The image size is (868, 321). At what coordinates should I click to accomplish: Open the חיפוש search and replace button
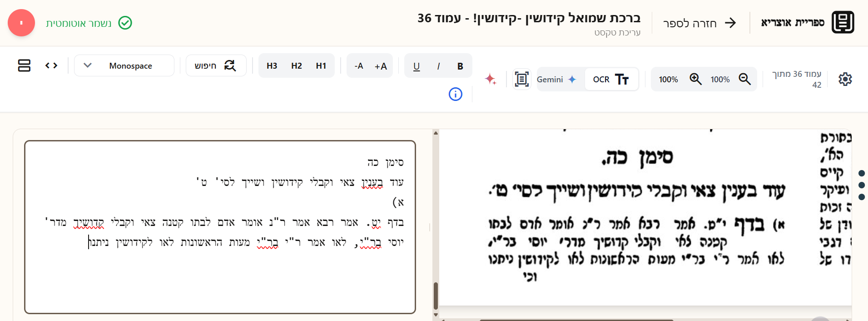coord(216,65)
